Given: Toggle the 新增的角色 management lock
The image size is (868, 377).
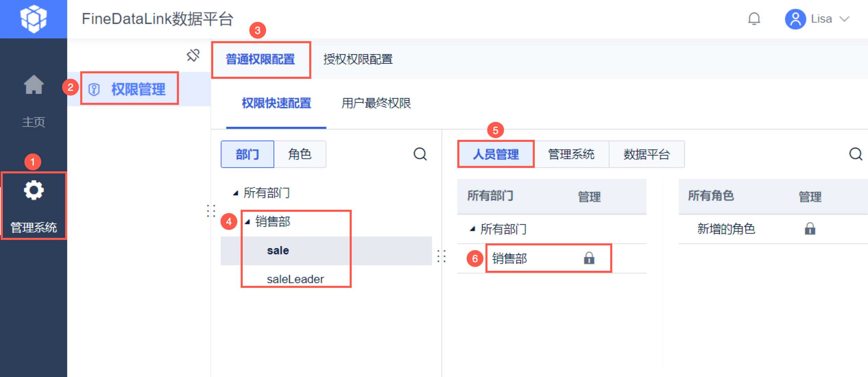Looking at the screenshot, I should click(x=810, y=229).
